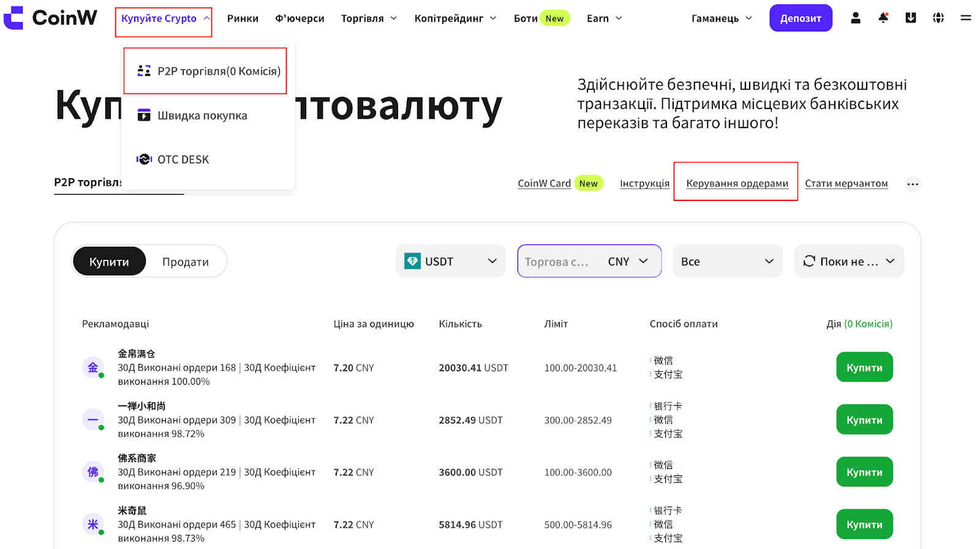This screenshot has width=980, height=549.
Task: Expand the Гаманець menu
Action: (x=722, y=18)
